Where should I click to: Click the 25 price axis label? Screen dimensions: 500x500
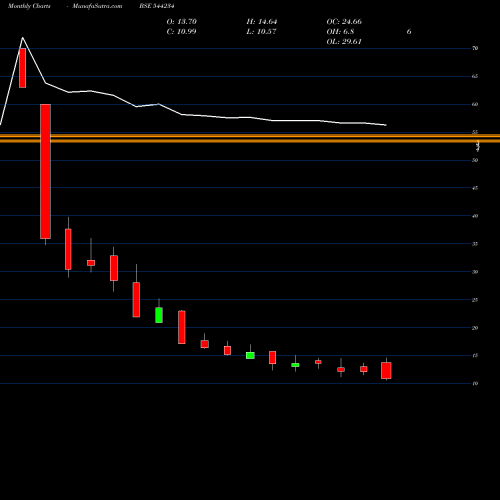point(475,300)
